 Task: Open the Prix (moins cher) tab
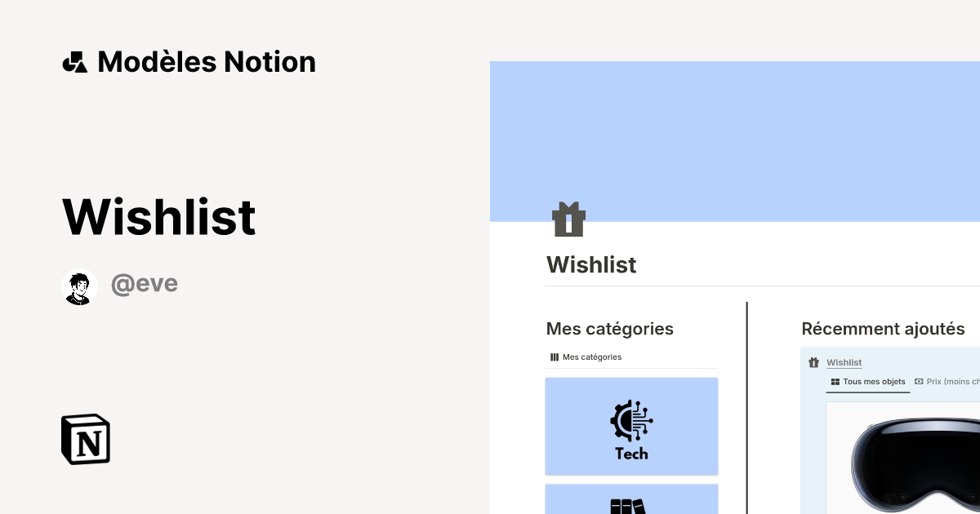click(951, 381)
